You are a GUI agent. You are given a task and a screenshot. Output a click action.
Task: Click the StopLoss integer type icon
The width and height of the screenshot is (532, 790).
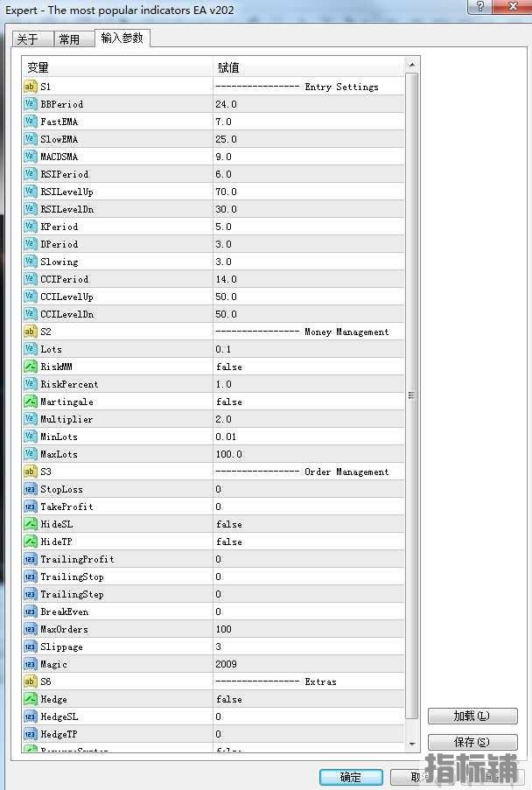click(x=31, y=489)
